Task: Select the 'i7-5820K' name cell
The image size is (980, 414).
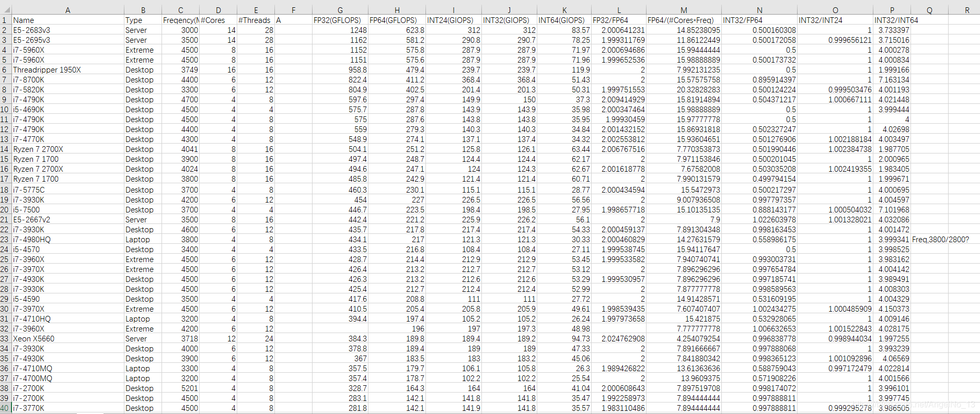Action: point(68,90)
